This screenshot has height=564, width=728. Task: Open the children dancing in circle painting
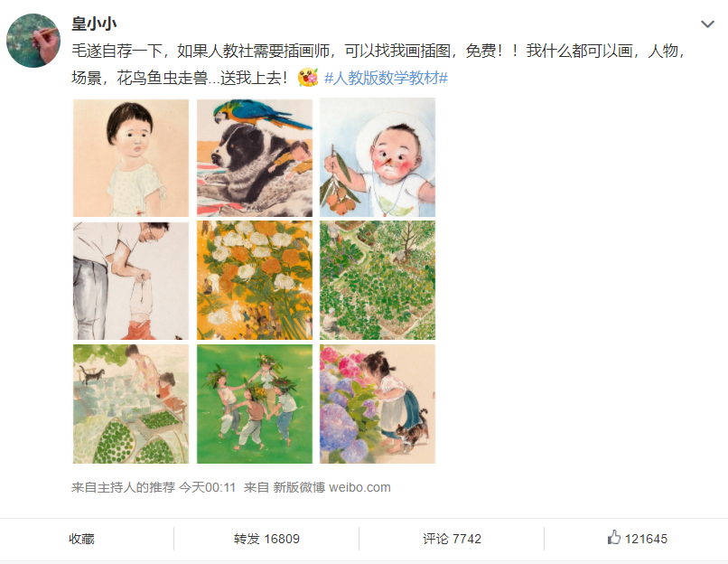255,404
